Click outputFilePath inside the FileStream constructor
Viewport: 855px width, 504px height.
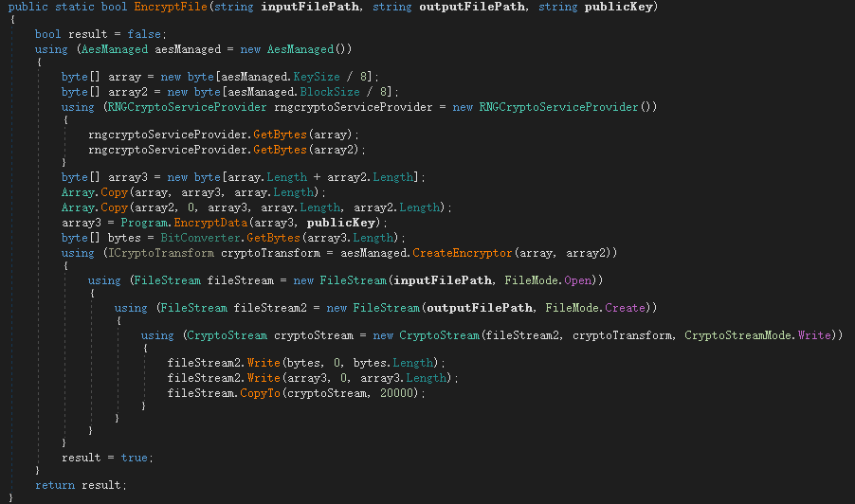coord(480,309)
